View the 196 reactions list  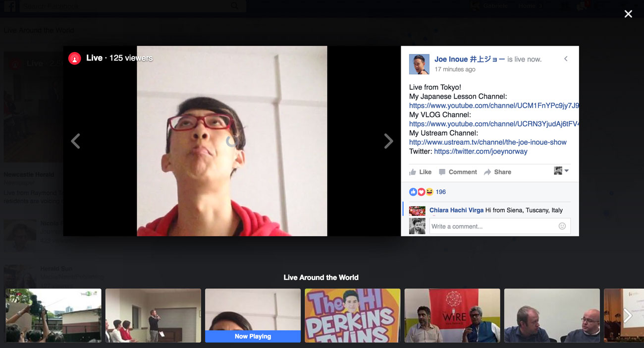(440, 192)
